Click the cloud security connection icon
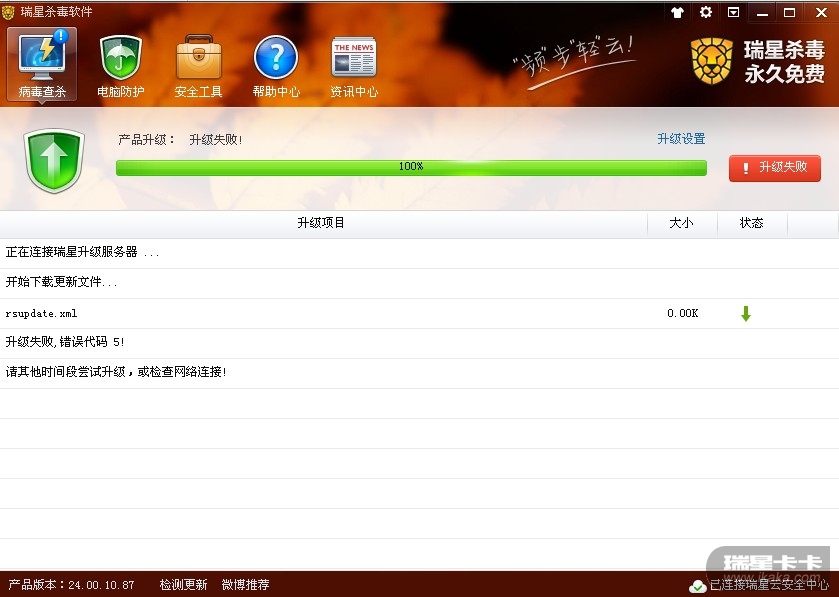This screenshot has width=839, height=597. (x=697, y=587)
